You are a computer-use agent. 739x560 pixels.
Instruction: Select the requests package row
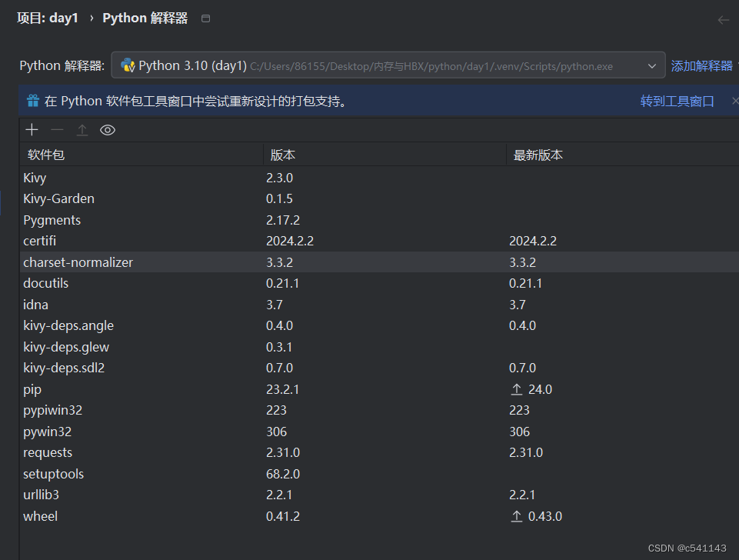[48, 452]
